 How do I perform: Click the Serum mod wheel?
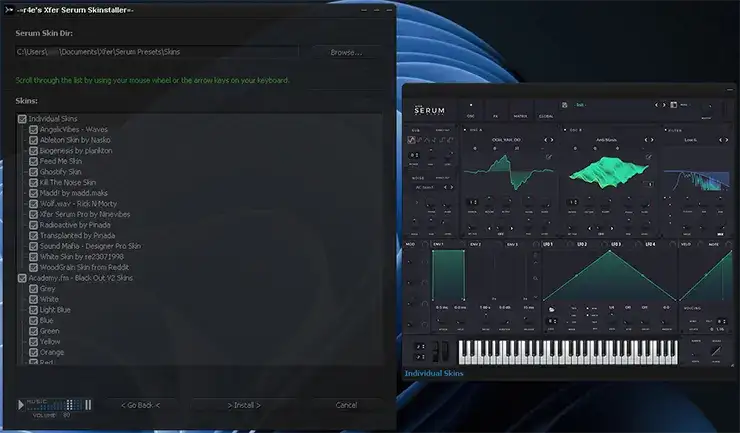point(445,351)
